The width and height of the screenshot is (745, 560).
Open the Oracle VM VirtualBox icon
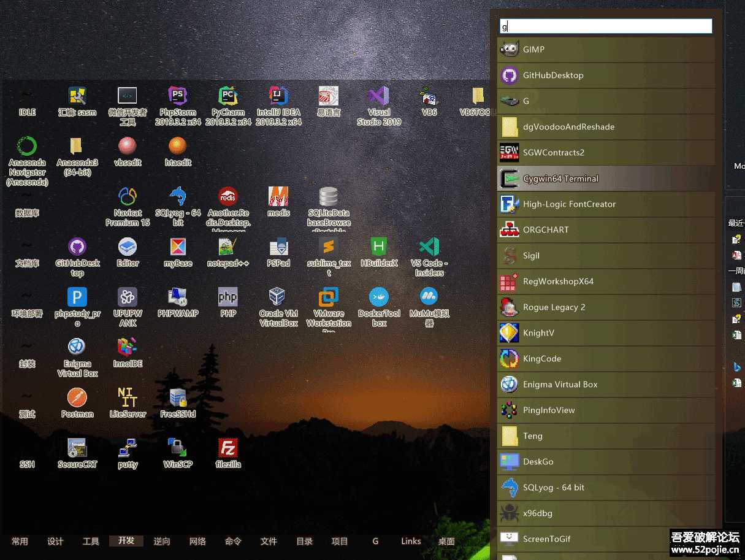(278, 298)
